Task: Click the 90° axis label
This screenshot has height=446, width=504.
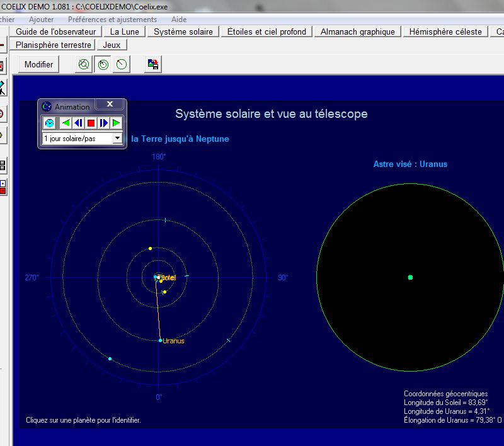Action: (x=283, y=278)
